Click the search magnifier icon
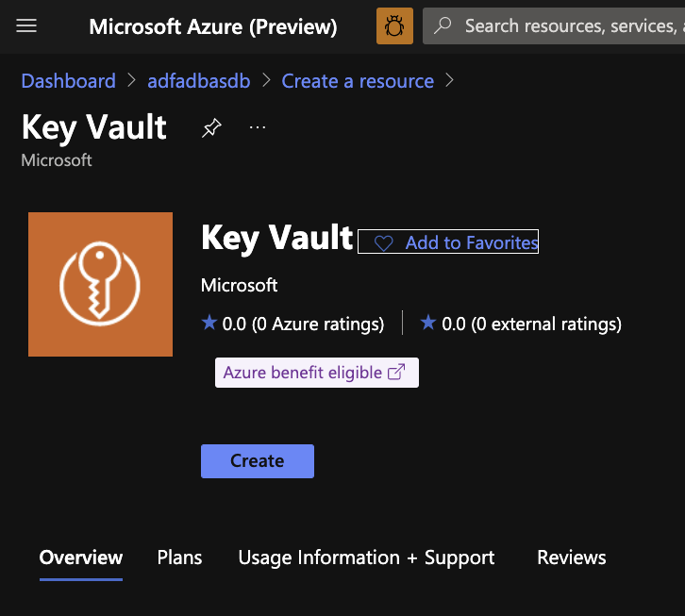685x616 pixels. click(443, 25)
